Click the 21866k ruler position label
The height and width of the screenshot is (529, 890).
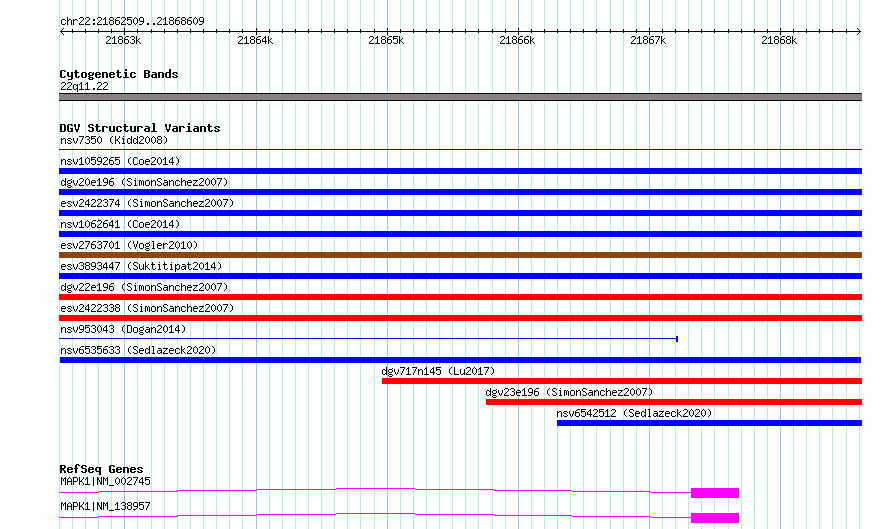[517, 40]
